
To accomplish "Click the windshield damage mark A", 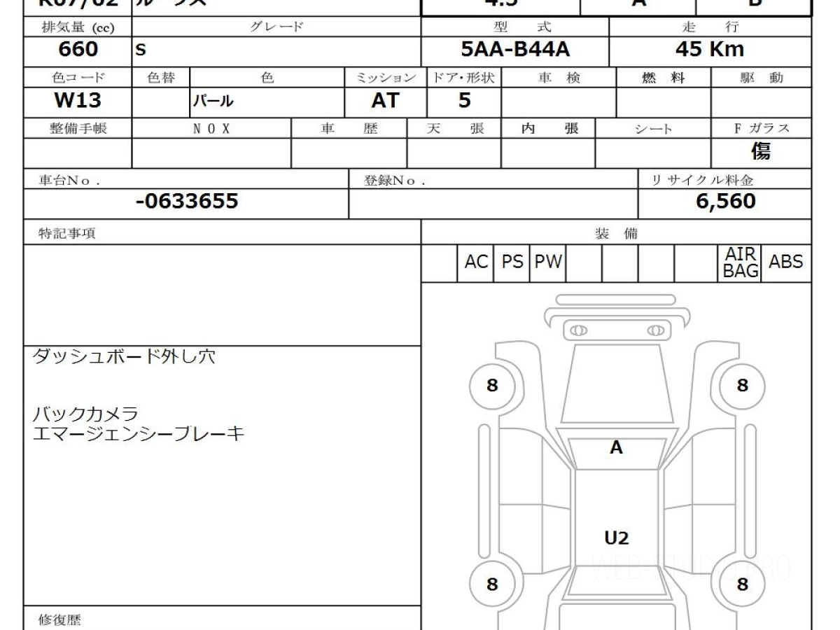I will pyautogui.click(x=616, y=448).
